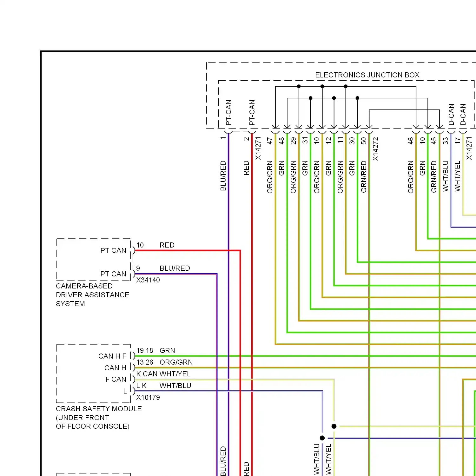Click the K CAN WHT/YEL wire label

[x=163, y=374]
